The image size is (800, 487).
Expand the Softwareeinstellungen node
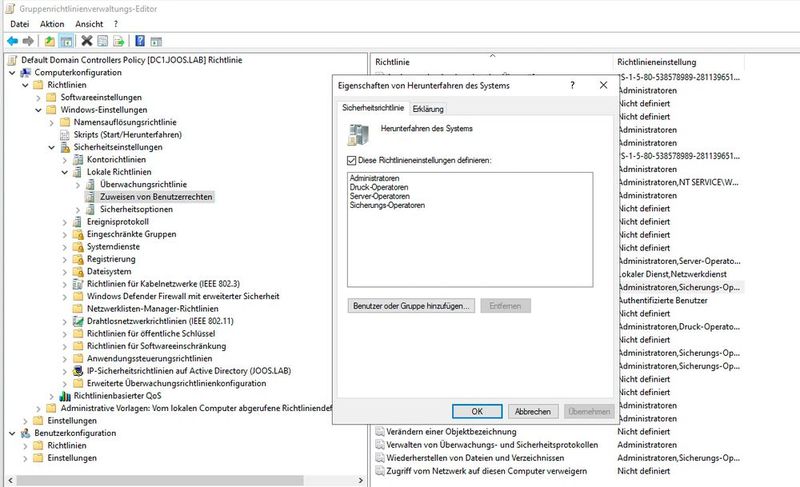pos(38,97)
